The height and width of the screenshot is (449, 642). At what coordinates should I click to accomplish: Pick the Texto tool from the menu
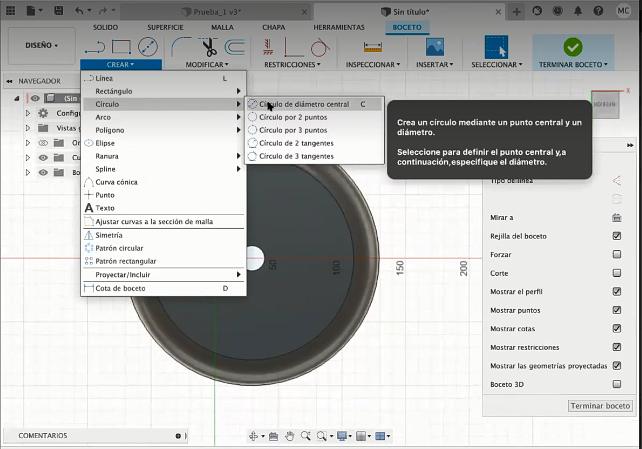coord(105,208)
